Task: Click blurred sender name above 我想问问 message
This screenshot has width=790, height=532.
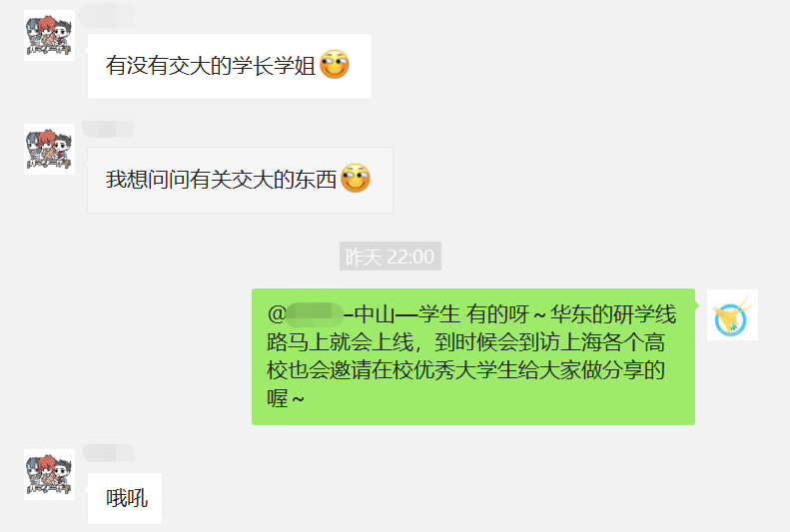Action: 108,130
